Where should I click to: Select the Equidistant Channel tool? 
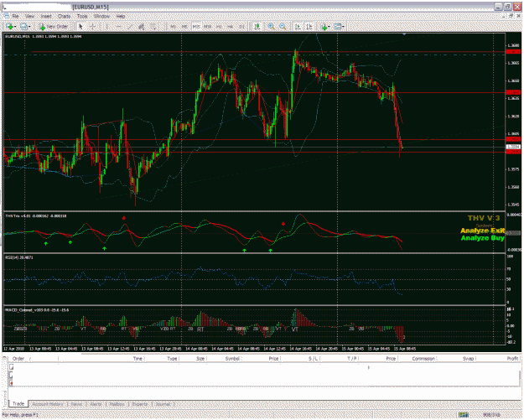[142, 26]
